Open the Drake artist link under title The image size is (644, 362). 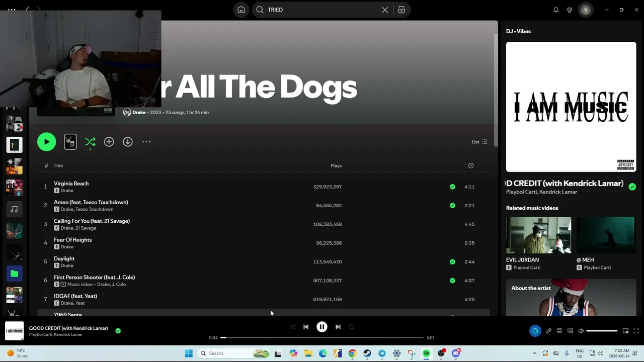139,112
